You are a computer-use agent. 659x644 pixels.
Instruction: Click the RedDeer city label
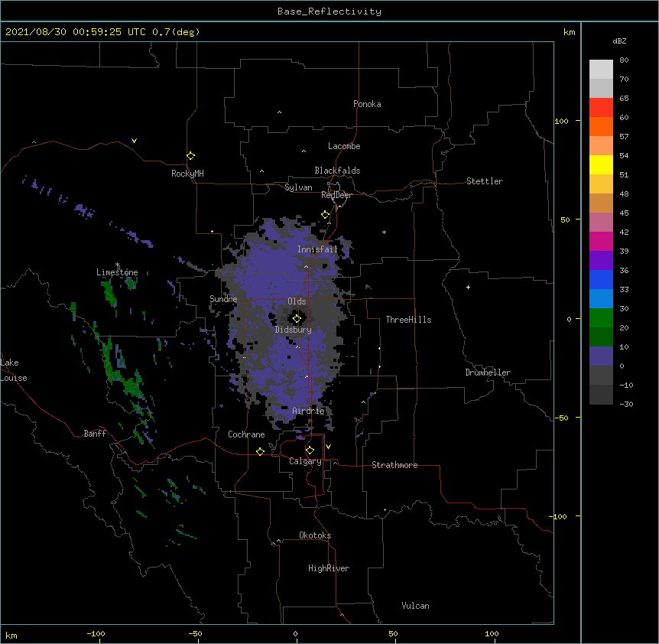point(336,195)
